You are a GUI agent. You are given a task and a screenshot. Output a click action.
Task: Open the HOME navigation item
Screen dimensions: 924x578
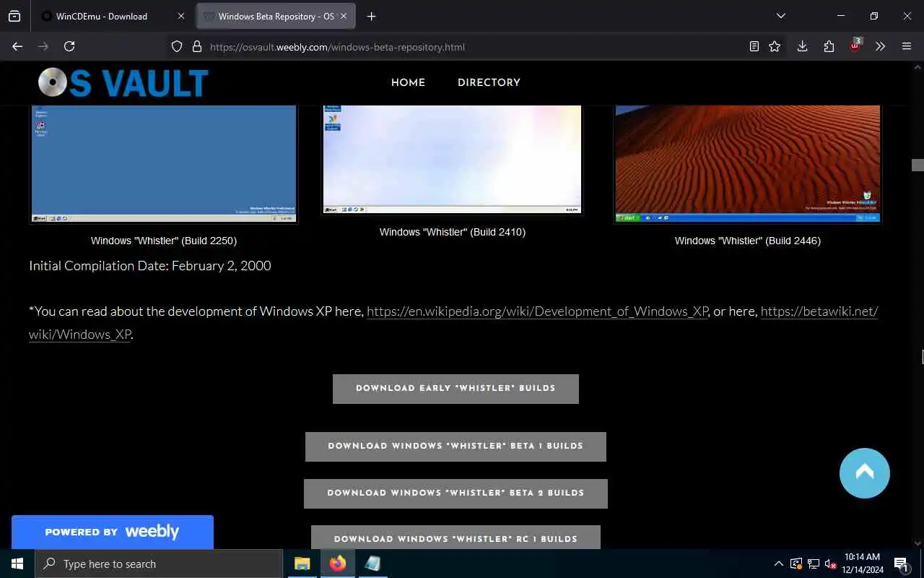tap(408, 82)
